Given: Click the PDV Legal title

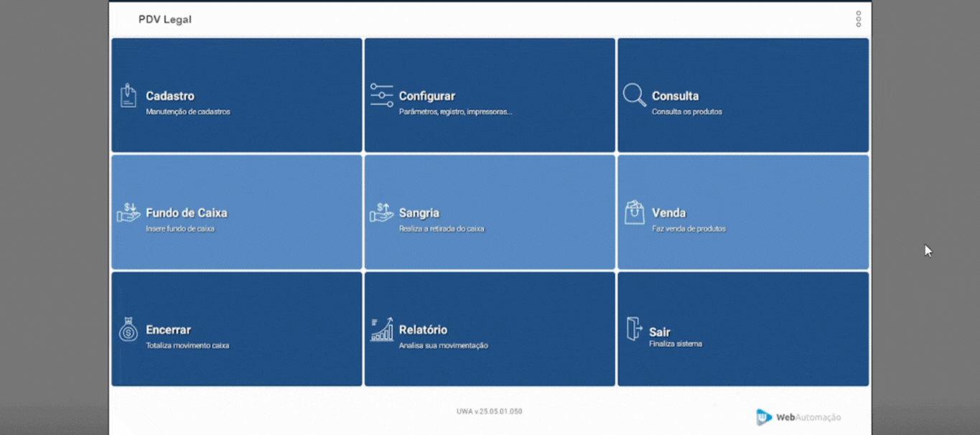Looking at the screenshot, I should pos(165,19).
